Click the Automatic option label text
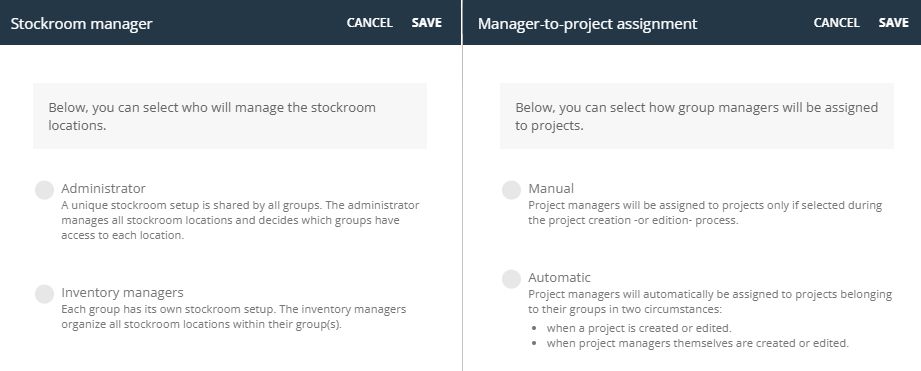This screenshot has height=371, width=921. (559, 277)
